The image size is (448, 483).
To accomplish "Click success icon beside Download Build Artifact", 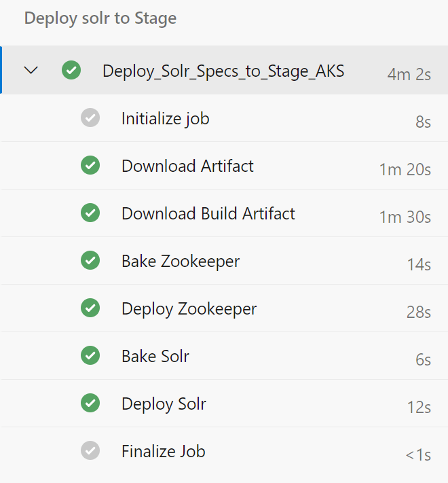I will click(x=90, y=213).
